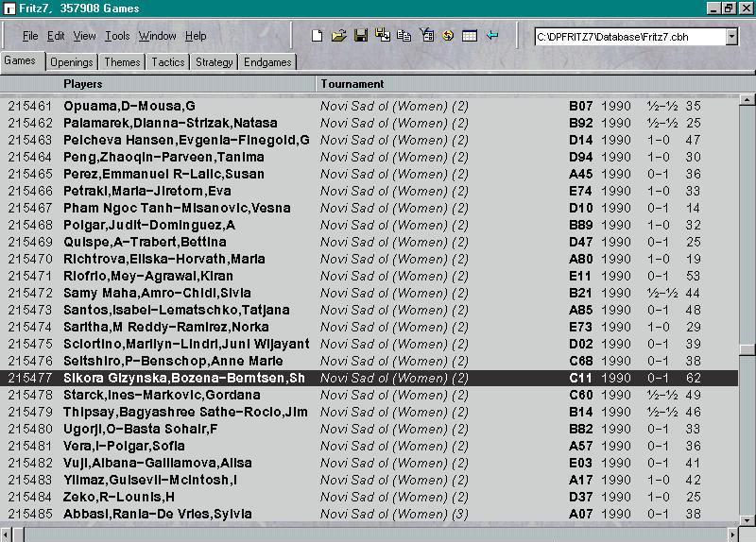Click the vertical scrollbar down arrow

click(747, 518)
